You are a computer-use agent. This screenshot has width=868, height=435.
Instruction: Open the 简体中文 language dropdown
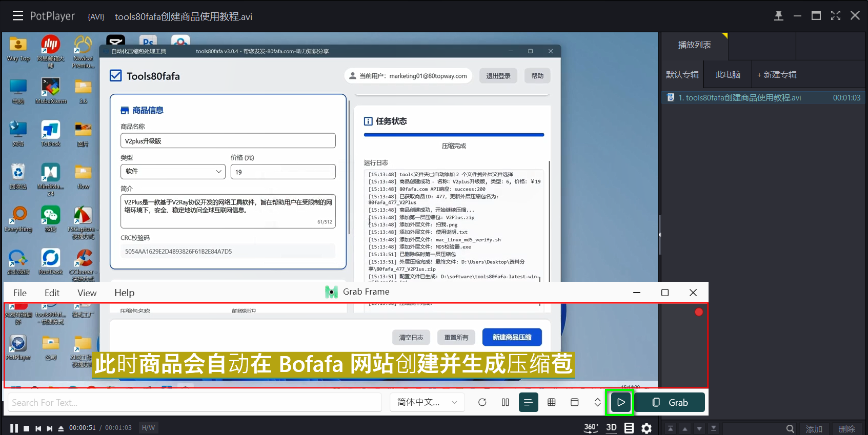coord(427,402)
